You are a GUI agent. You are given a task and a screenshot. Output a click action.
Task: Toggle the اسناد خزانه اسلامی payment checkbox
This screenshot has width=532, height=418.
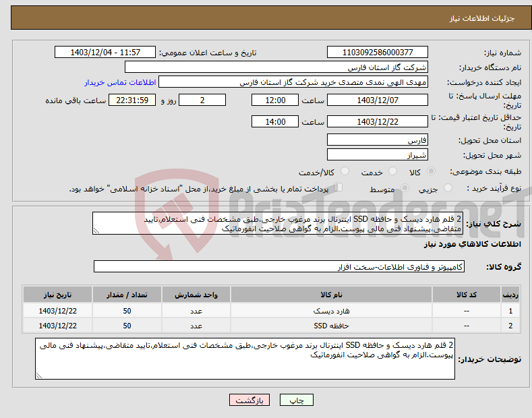338,187
